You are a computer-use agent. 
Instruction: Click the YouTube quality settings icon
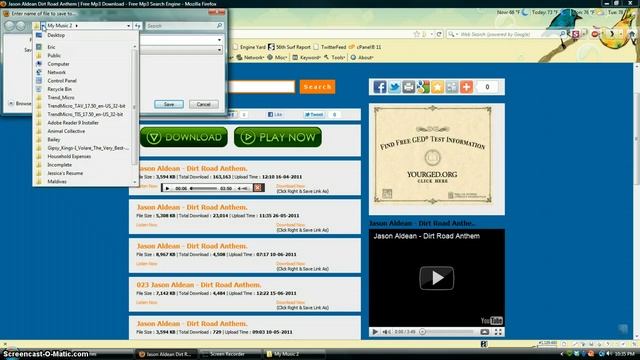[x=484, y=332]
